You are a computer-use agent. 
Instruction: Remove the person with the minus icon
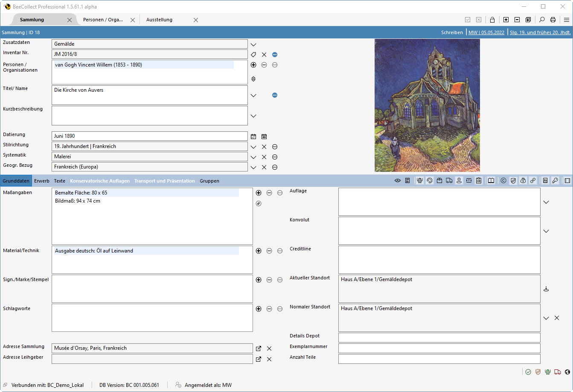264,65
